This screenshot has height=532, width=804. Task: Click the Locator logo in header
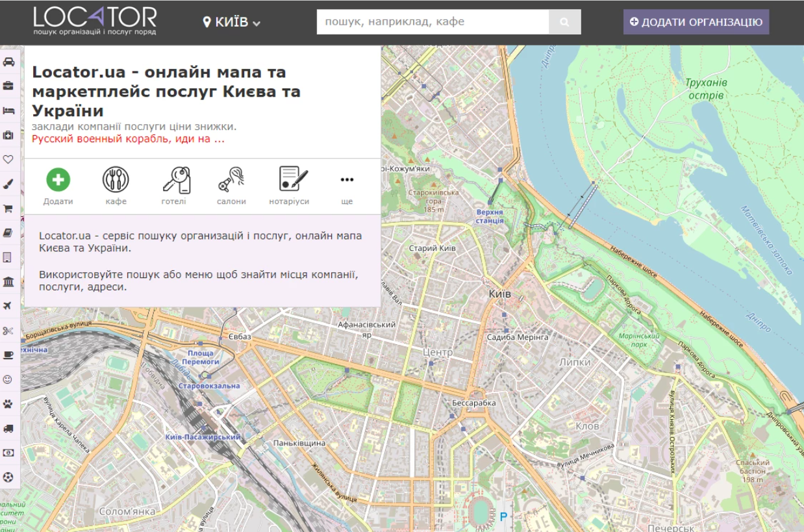click(x=95, y=21)
